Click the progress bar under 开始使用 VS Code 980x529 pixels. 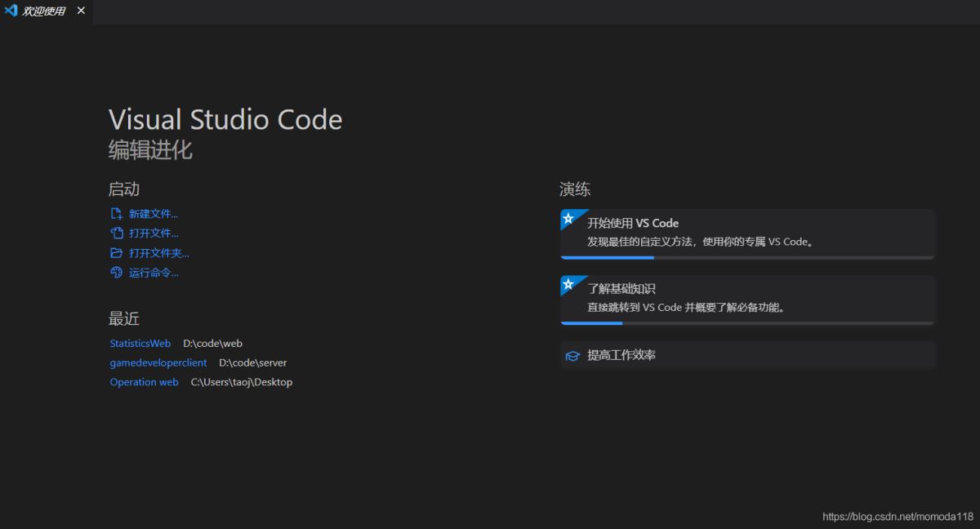click(x=747, y=257)
